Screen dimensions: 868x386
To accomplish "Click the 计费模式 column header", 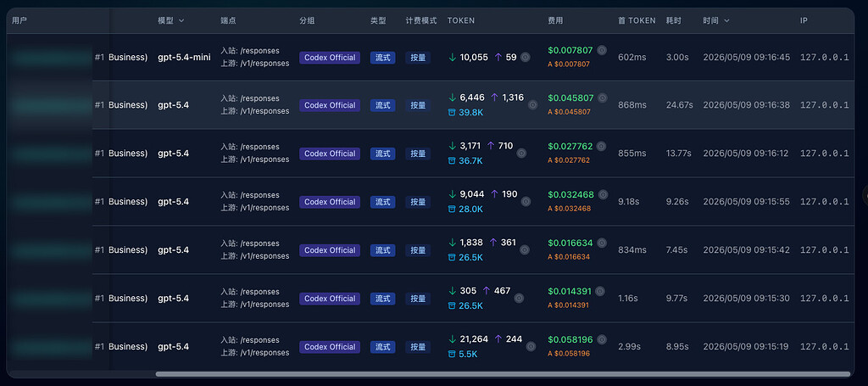I will (x=421, y=20).
